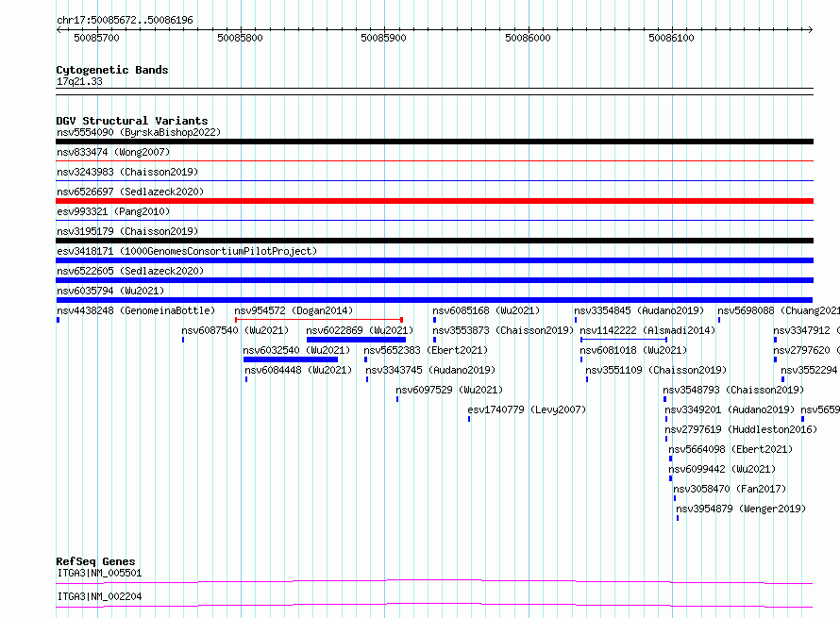Screen dimensions: 840x618
Task: Click the RefSeq Genes track heading
Action: click(x=95, y=561)
